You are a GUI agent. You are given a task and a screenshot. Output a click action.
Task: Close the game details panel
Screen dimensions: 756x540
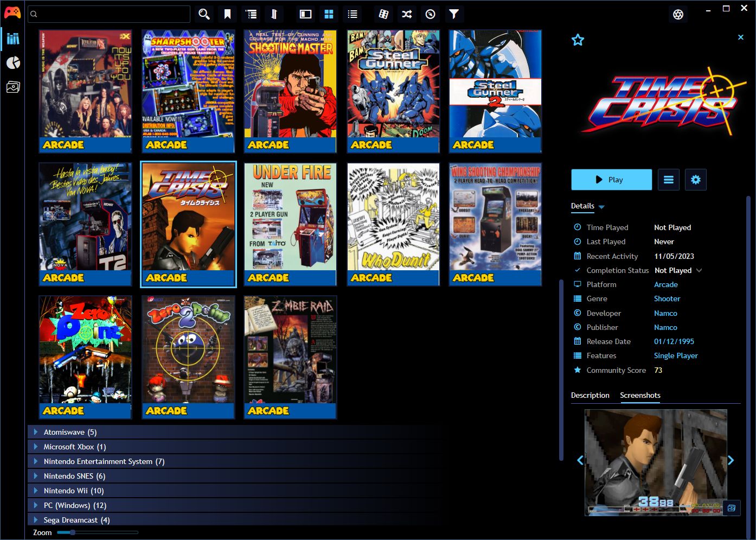tap(741, 37)
